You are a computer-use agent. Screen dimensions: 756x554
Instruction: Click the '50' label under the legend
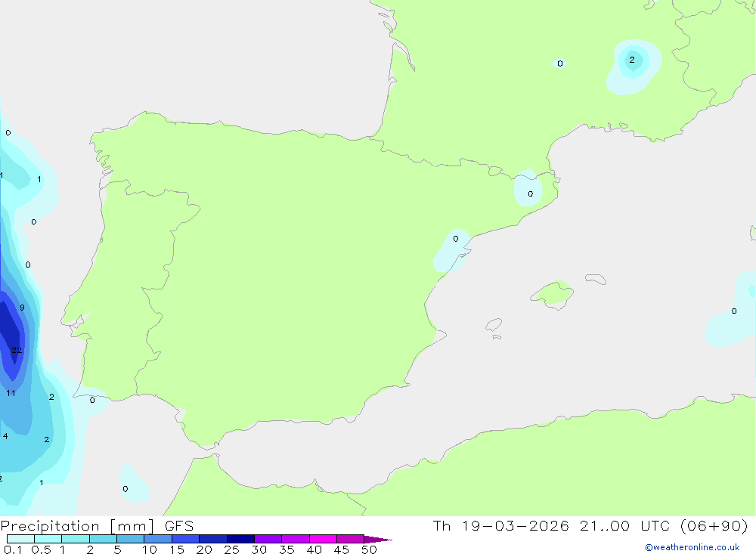click(369, 549)
